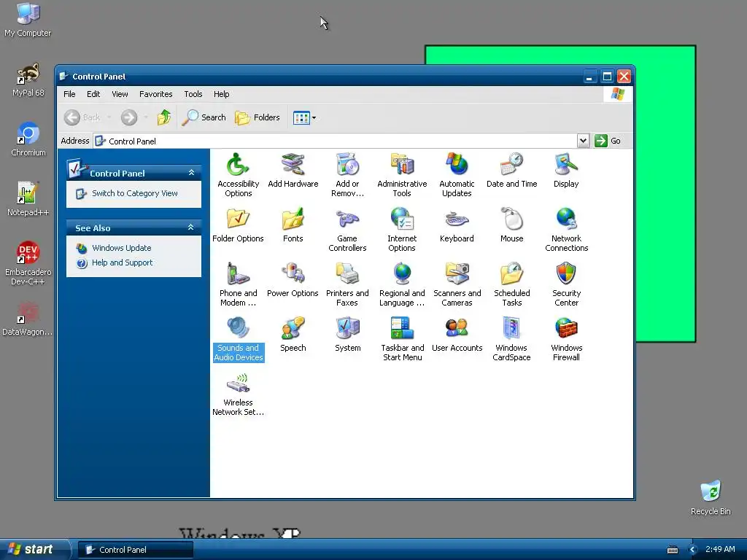747x560 pixels.
Task: Select My Computer desktop icon
Action: pyautogui.click(x=28, y=20)
